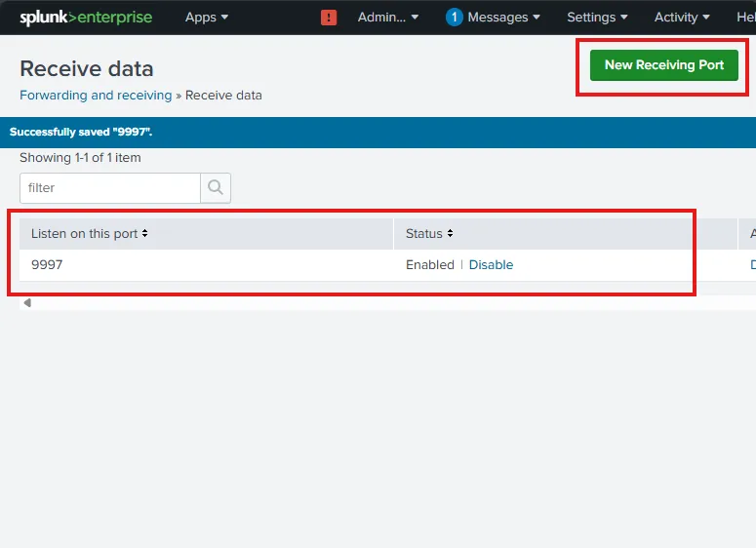Click the horizontal scrollbar track below table
The width and height of the screenshot is (756, 548).
(x=390, y=303)
